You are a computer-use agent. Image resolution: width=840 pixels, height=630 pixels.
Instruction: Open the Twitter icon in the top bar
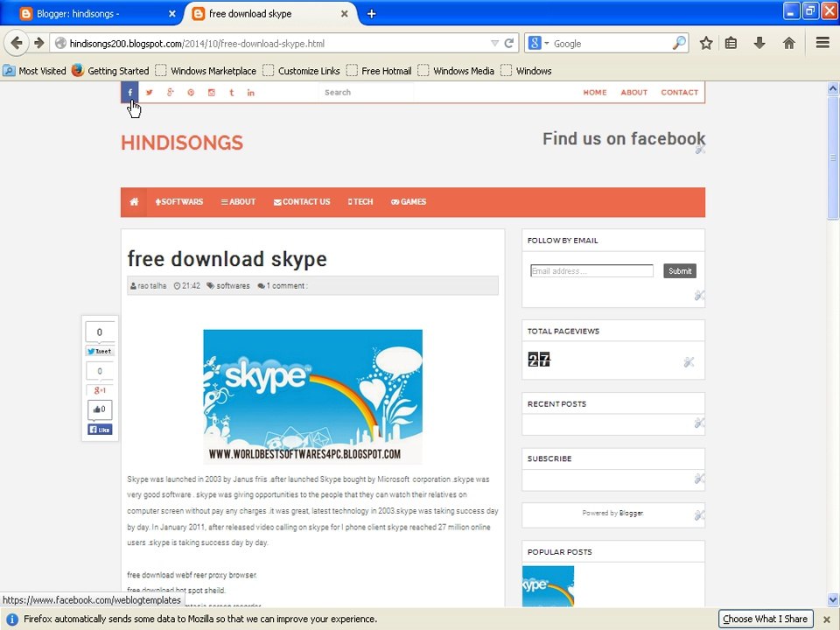point(150,92)
